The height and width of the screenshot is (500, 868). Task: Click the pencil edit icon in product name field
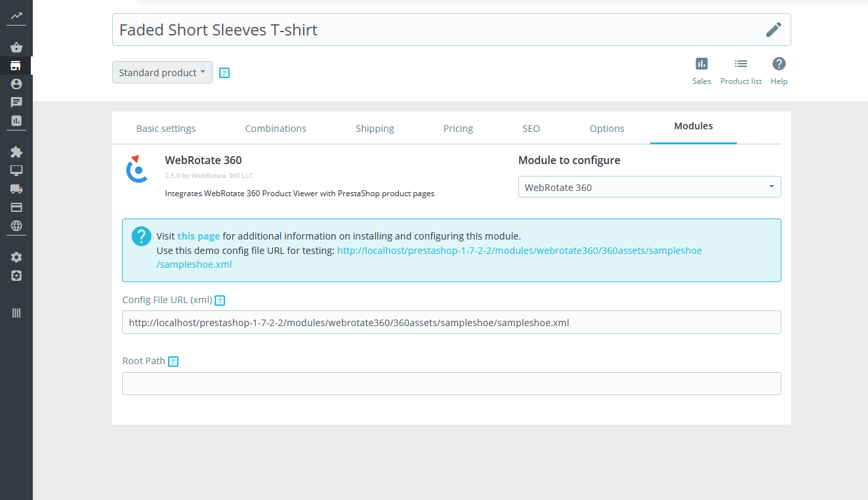pyautogui.click(x=774, y=30)
